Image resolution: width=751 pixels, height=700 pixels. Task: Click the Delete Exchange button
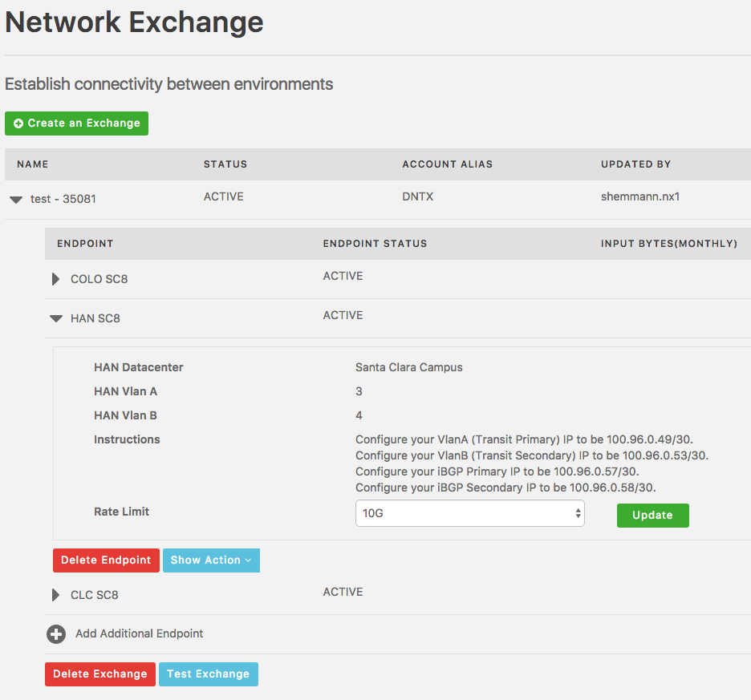(x=100, y=674)
